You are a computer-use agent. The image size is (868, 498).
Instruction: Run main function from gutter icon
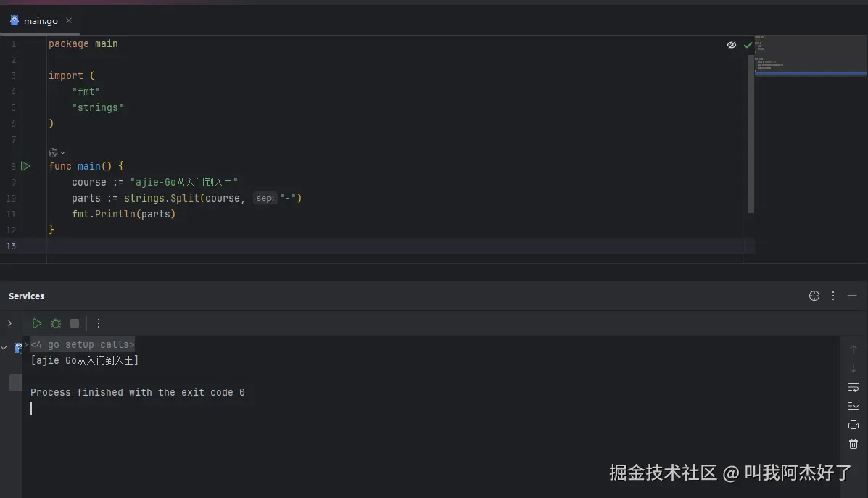click(25, 166)
